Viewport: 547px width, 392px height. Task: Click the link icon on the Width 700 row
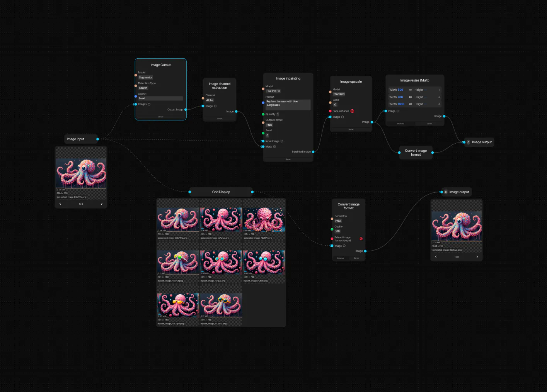pyautogui.click(x=411, y=97)
